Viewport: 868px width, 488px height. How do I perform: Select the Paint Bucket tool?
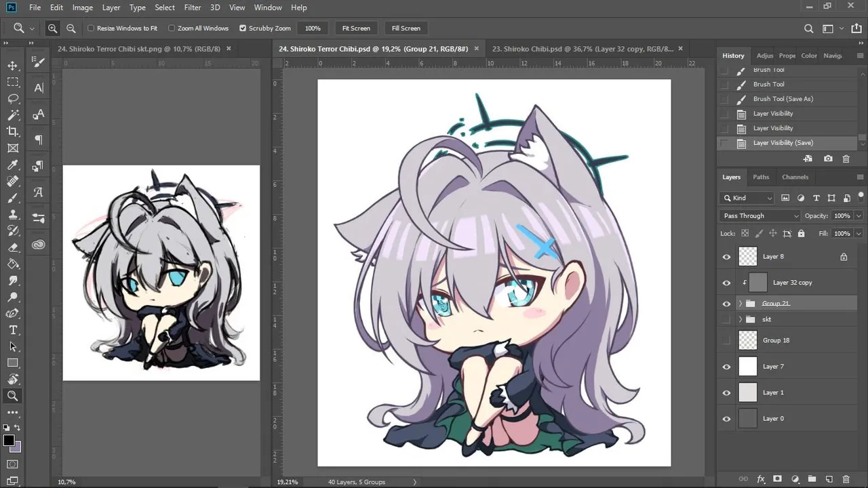[13, 264]
